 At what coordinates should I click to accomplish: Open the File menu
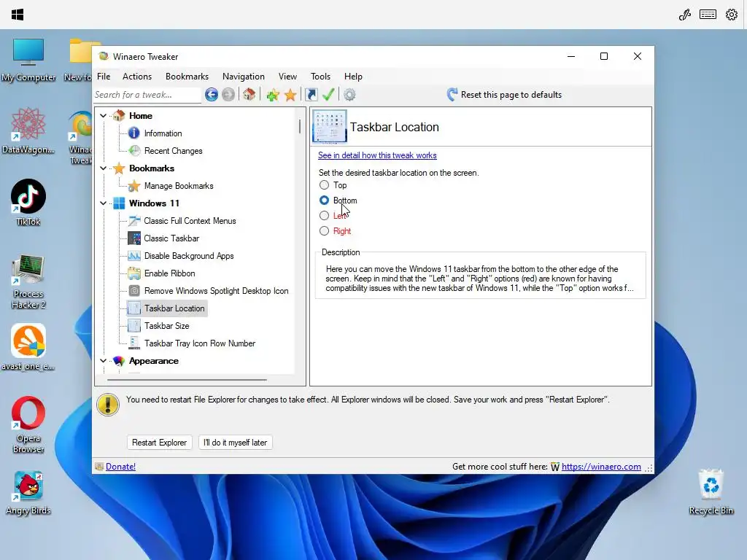click(x=104, y=77)
